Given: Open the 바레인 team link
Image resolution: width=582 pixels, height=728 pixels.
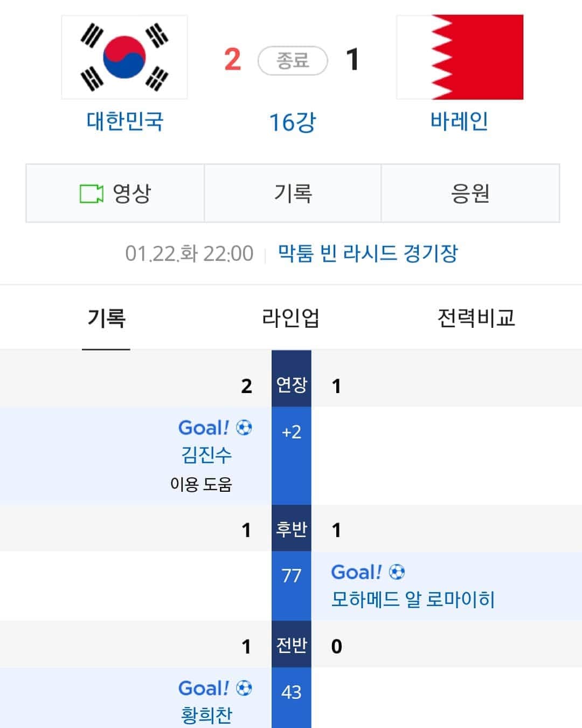Looking at the screenshot, I should pyautogui.click(x=459, y=121).
